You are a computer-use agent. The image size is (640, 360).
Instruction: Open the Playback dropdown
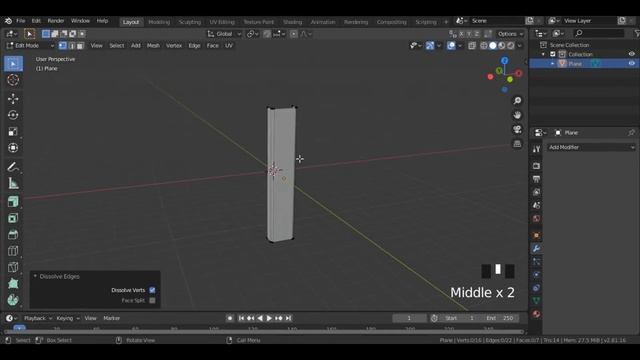pos(38,318)
